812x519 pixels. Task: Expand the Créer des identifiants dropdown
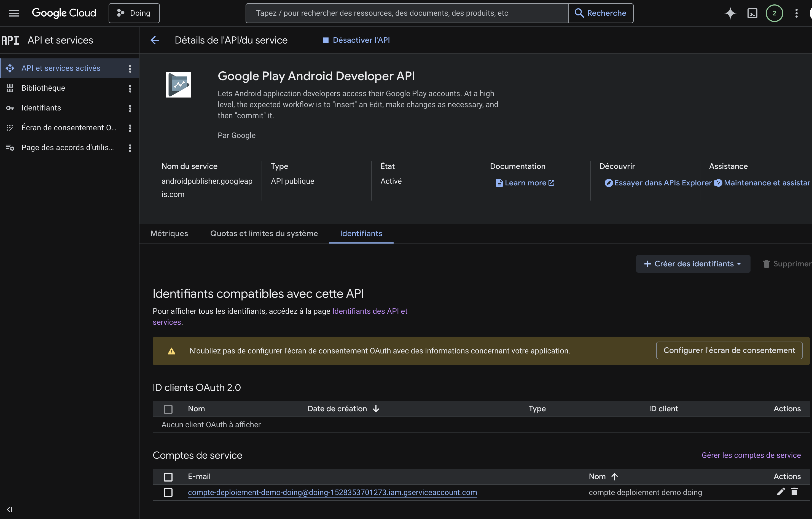tap(693, 264)
